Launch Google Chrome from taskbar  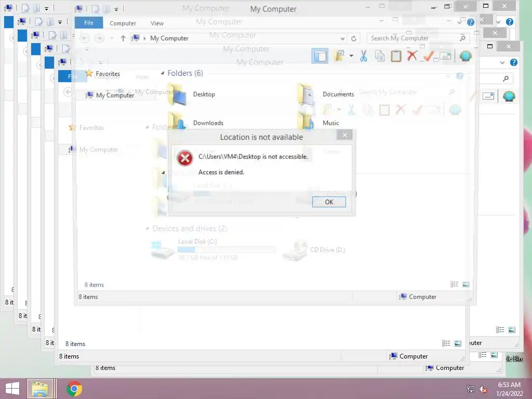pyautogui.click(x=74, y=389)
